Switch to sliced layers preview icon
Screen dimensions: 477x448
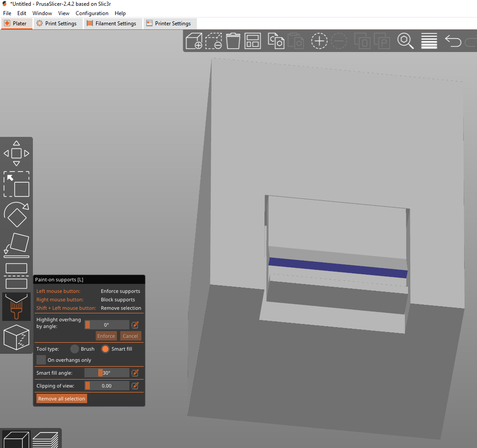coord(46,440)
